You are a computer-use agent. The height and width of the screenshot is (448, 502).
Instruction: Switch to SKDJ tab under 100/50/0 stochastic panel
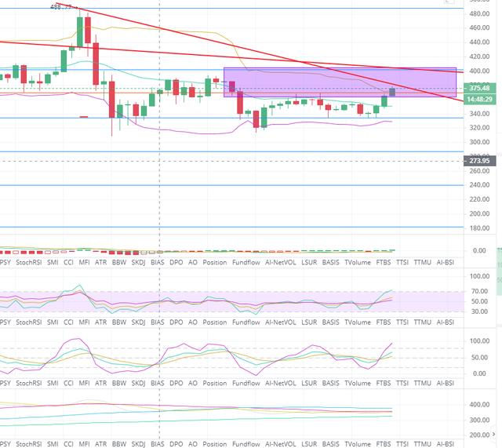point(138,383)
